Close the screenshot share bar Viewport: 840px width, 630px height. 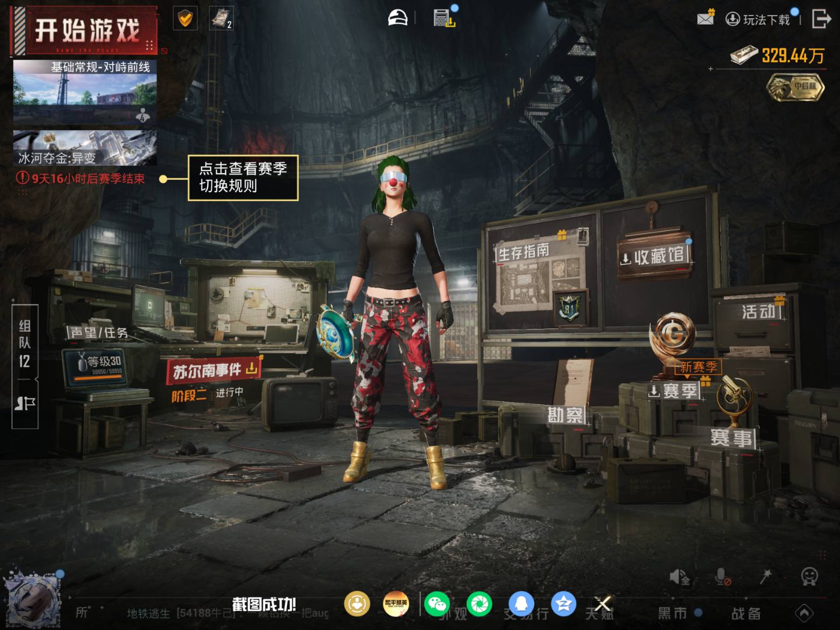pos(602,604)
